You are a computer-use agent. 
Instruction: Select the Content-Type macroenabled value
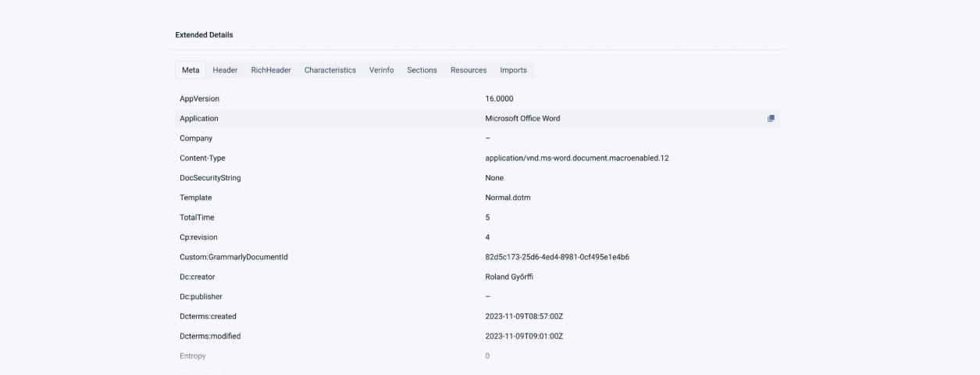(577, 158)
